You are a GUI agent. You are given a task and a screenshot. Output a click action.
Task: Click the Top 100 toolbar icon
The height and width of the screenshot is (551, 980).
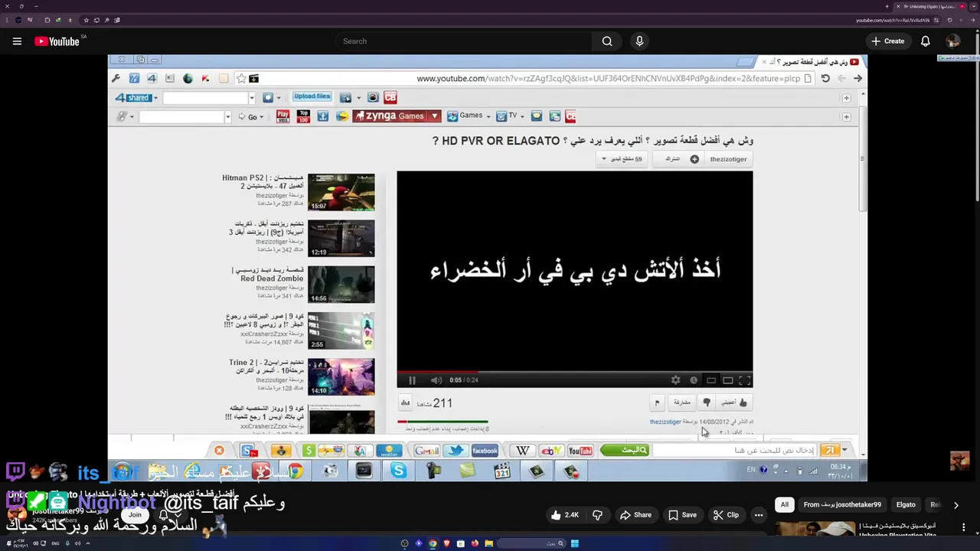(303, 116)
